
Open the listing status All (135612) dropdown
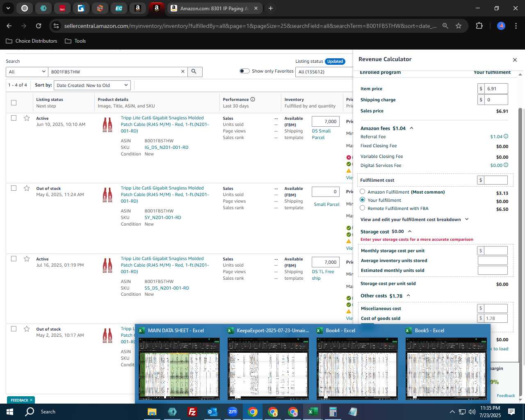[x=324, y=72]
